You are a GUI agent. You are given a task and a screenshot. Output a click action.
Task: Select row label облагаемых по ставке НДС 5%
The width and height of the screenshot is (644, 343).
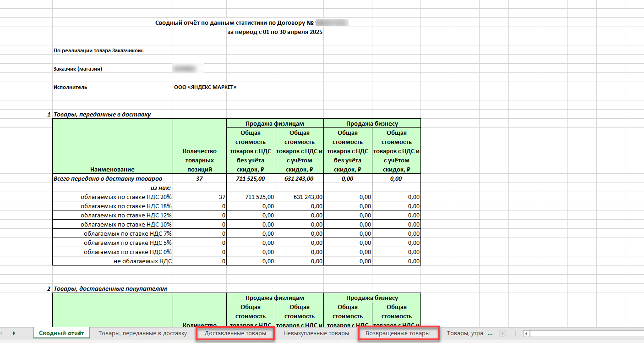coord(113,243)
